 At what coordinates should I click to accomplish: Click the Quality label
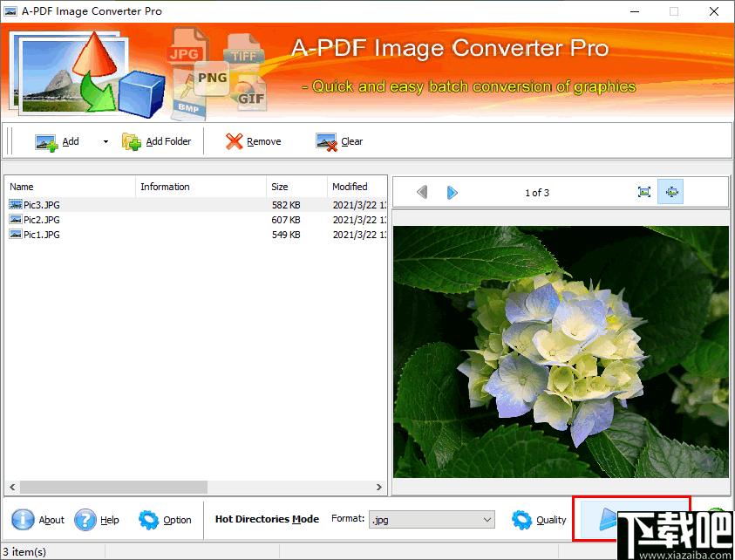click(551, 520)
